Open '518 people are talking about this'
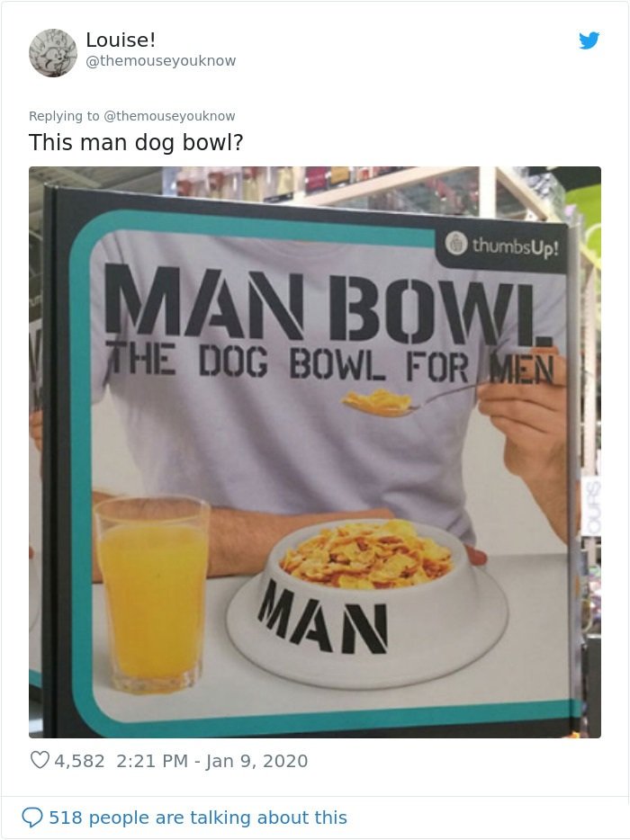The width and height of the screenshot is (630, 840). pyautogui.click(x=198, y=818)
